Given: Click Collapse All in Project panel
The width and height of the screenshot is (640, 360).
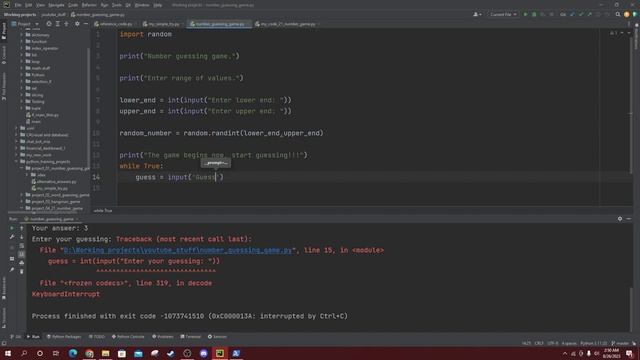Looking at the screenshot, I should click(66, 24).
